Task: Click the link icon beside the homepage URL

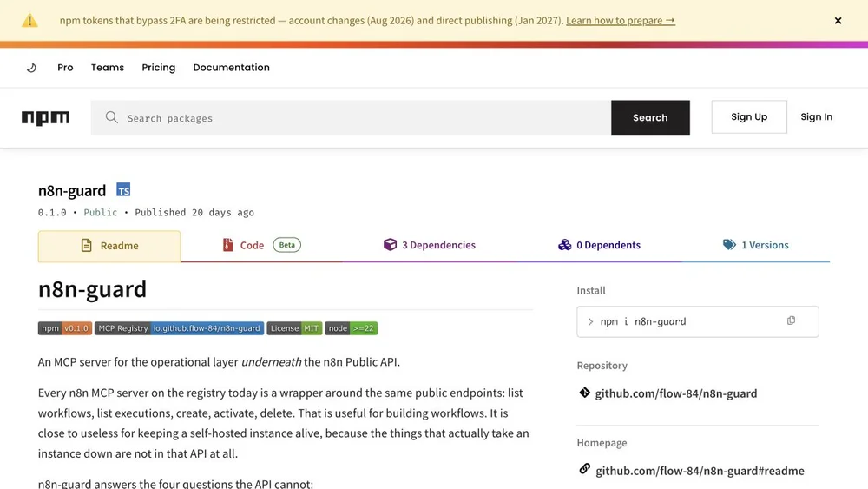Action: point(584,469)
